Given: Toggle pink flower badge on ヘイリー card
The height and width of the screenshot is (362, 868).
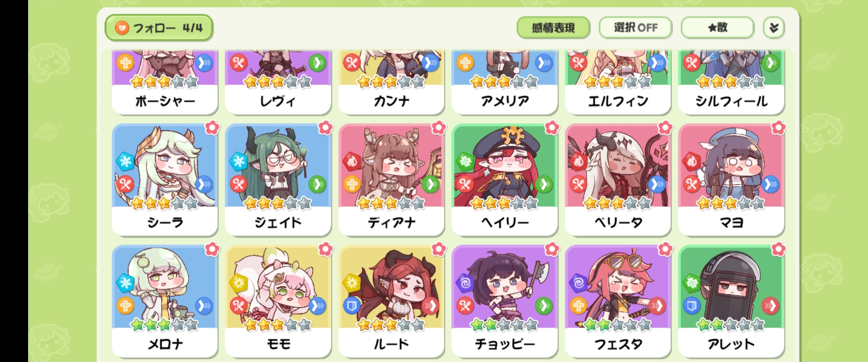Looking at the screenshot, I should click(552, 128).
